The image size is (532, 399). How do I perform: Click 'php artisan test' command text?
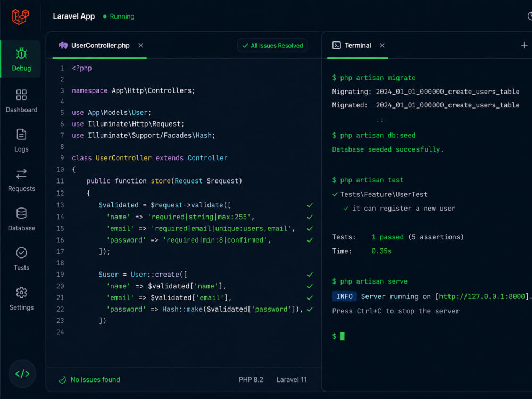(372, 180)
